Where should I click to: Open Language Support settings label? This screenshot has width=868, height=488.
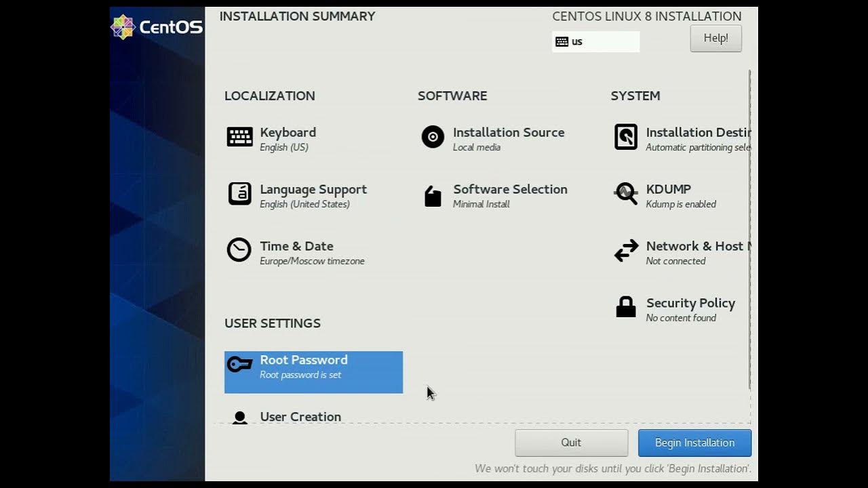point(313,189)
